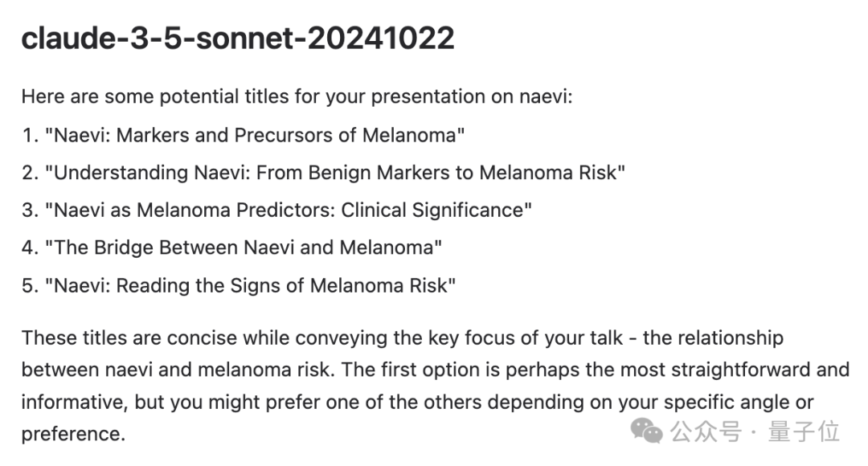This screenshot has height=466, width=868.
Task: Select "Naevi as Melanoma Predictors" title
Action: [x=288, y=211]
